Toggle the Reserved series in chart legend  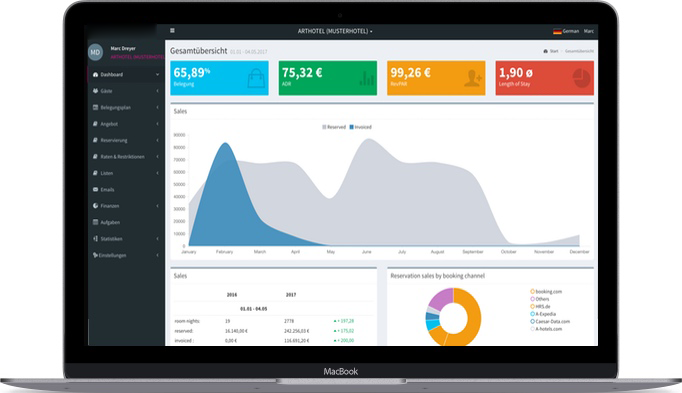334,127
